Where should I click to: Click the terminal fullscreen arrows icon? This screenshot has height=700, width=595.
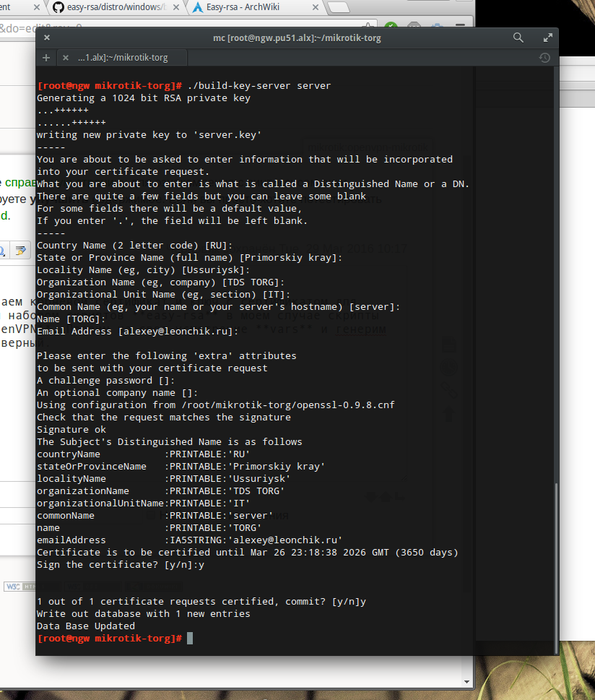click(547, 38)
